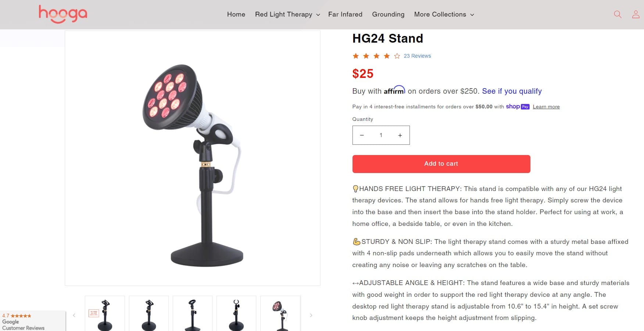Select the thumbnail with red light attached
Image resolution: width=644 pixels, height=331 pixels.
point(280,314)
